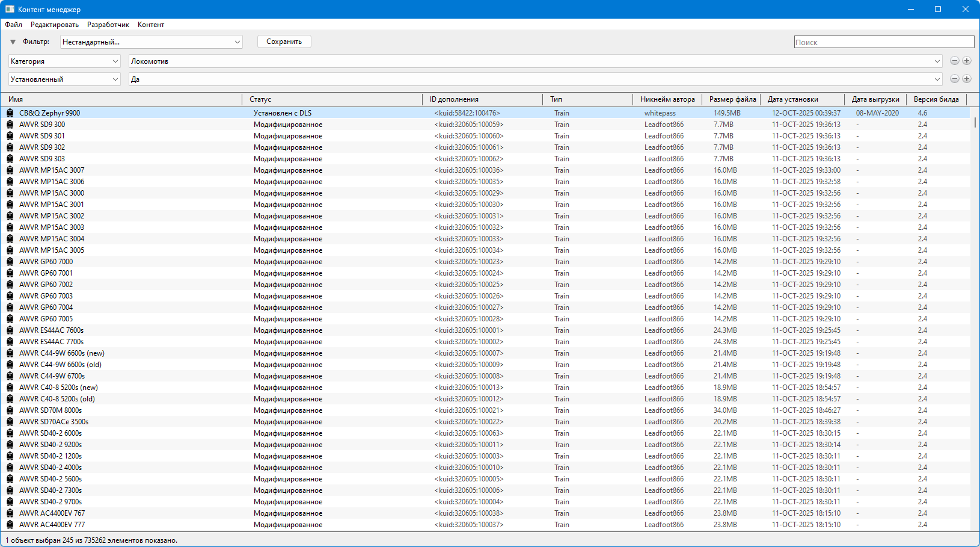Sort by the Никнейм автора column header

[x=667, y=99]
